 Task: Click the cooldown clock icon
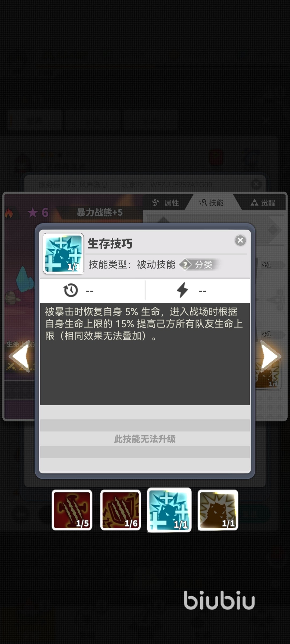click(x=71, y=290)
